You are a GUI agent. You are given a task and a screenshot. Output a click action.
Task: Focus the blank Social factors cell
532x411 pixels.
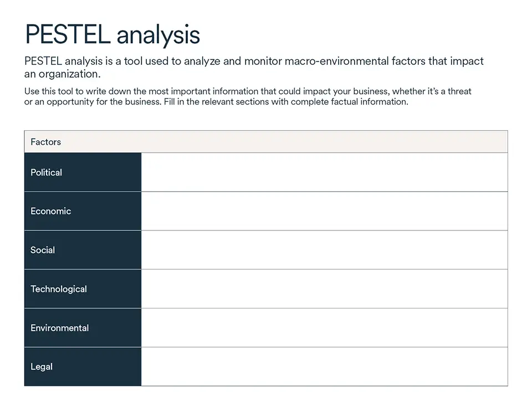pyautogui.click(x=324, y=250)
